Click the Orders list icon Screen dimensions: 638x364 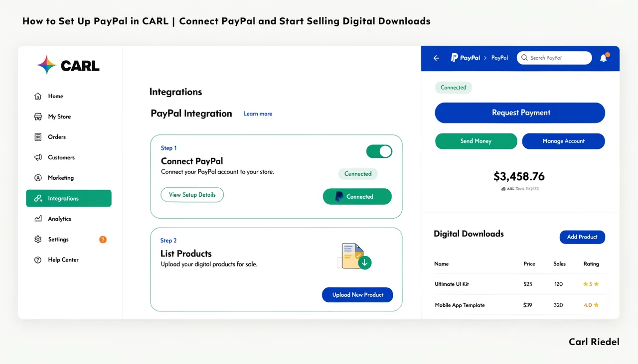pyautogui.click(x=38, y=137)
